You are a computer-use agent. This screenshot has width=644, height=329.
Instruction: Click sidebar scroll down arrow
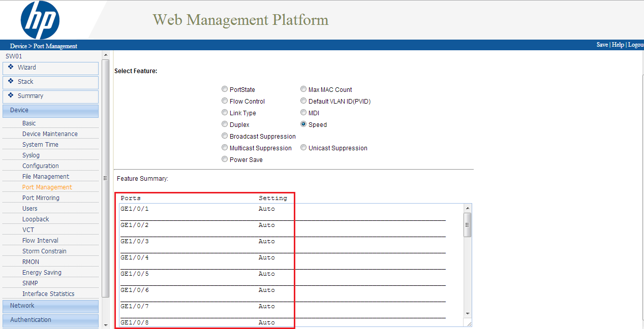coord(106,325)
